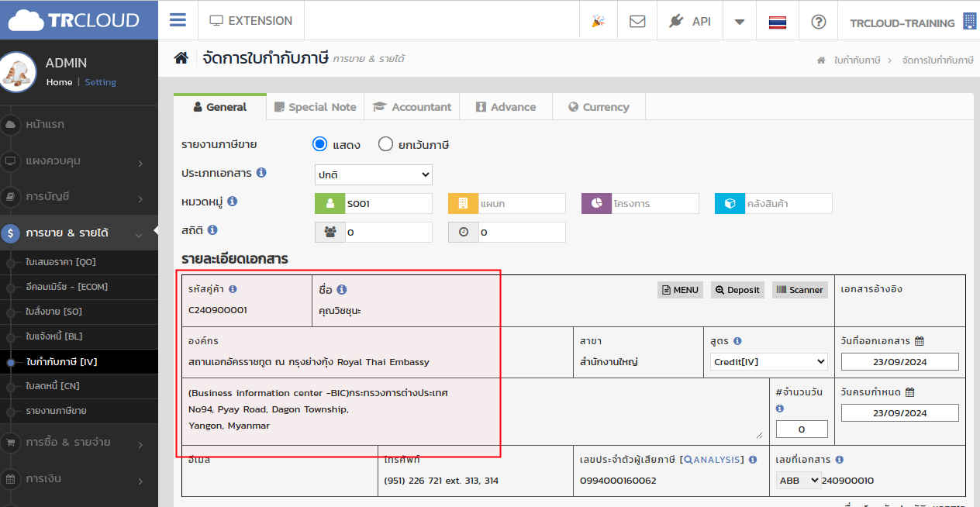Image resolution: width=980 pixels, height=507 pixels.
Task: Switch to the Accountant tab
Action: click(412, 107)
